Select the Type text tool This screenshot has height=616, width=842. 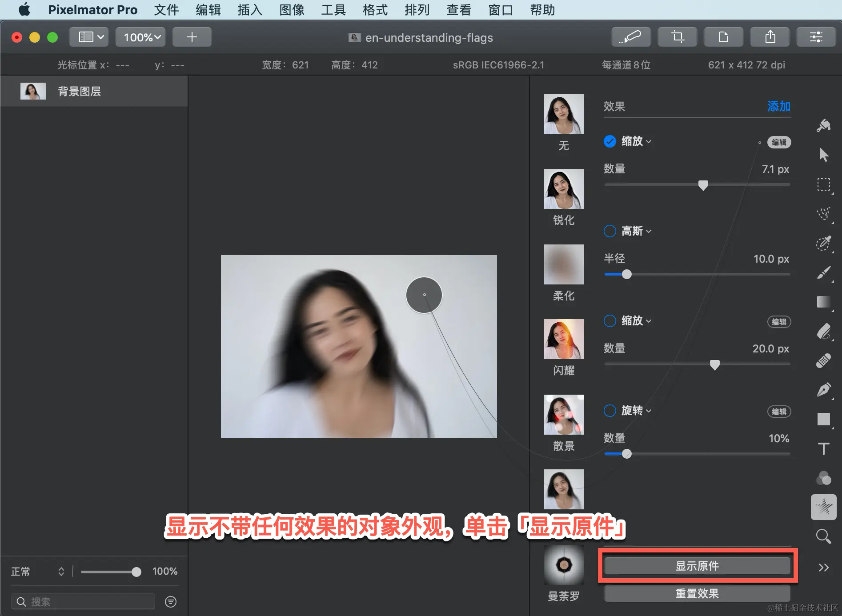(823, 448)
